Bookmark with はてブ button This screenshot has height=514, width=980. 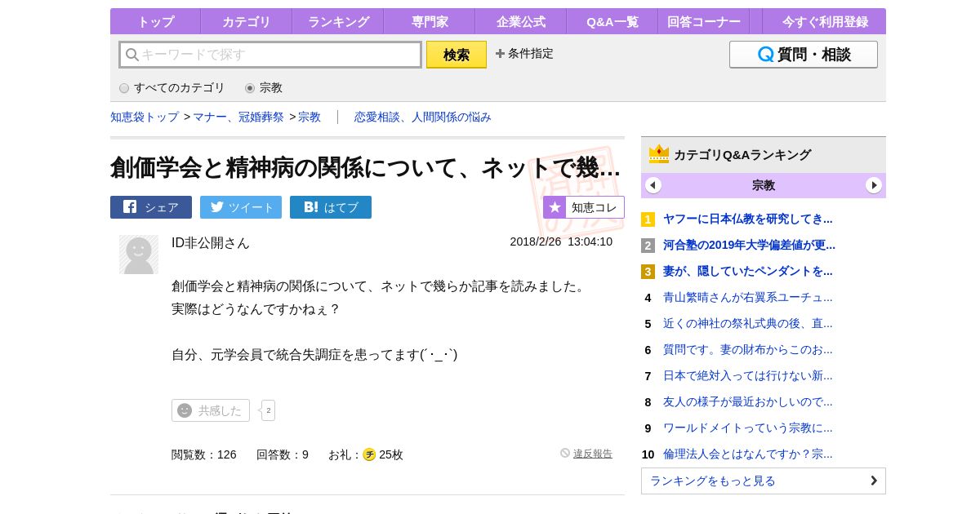pyautogui.click(x=331, y=207)
